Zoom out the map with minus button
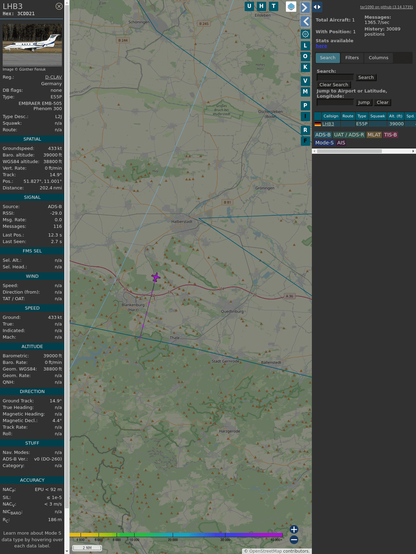This screenshot has height=554, width=416. coord(294,540)
